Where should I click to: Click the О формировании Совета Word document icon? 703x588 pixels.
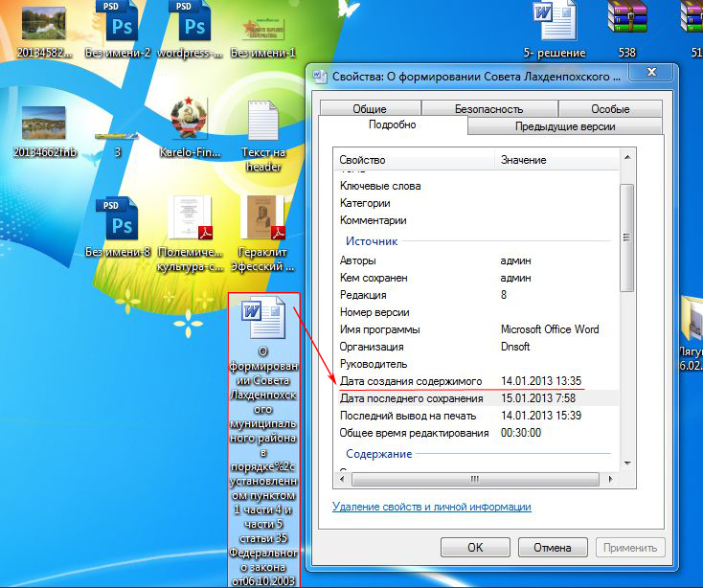point(262,321)
